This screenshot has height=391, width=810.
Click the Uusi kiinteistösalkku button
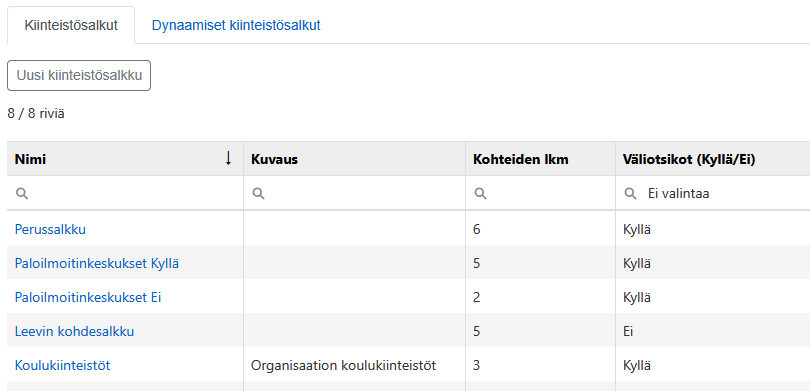pos(79,75)
